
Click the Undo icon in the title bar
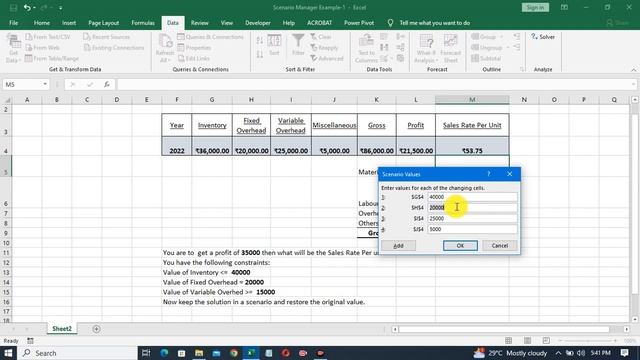click(27, 7)
